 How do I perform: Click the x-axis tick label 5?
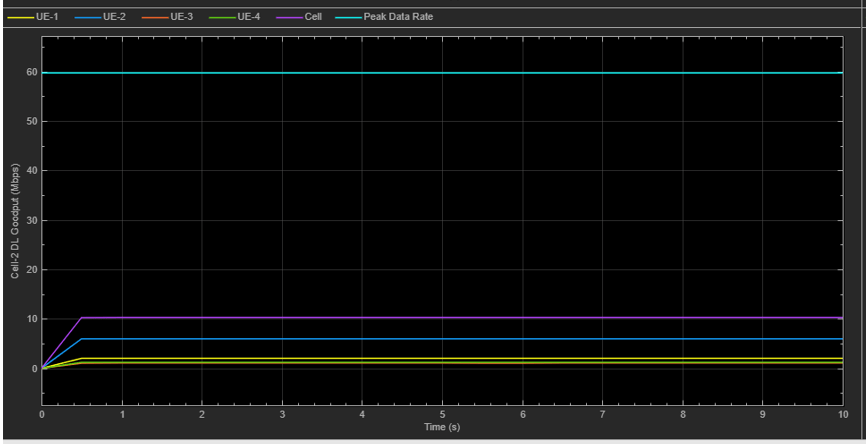pos(442,414)
